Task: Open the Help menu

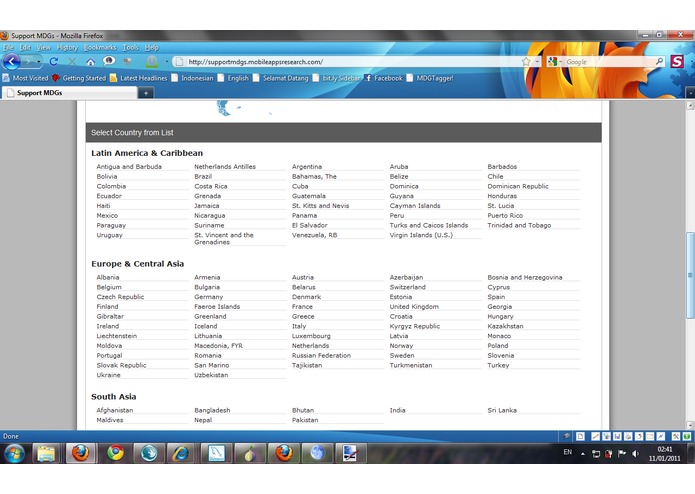Action: [x=152, y=47]
